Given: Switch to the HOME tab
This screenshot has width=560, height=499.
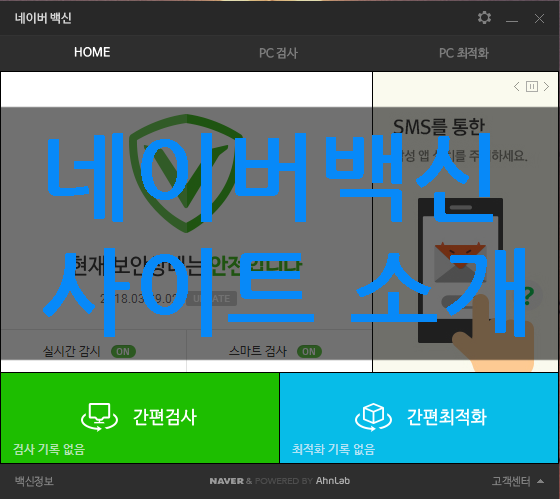Looking at the screenshot, I should [x=92, y=52].
